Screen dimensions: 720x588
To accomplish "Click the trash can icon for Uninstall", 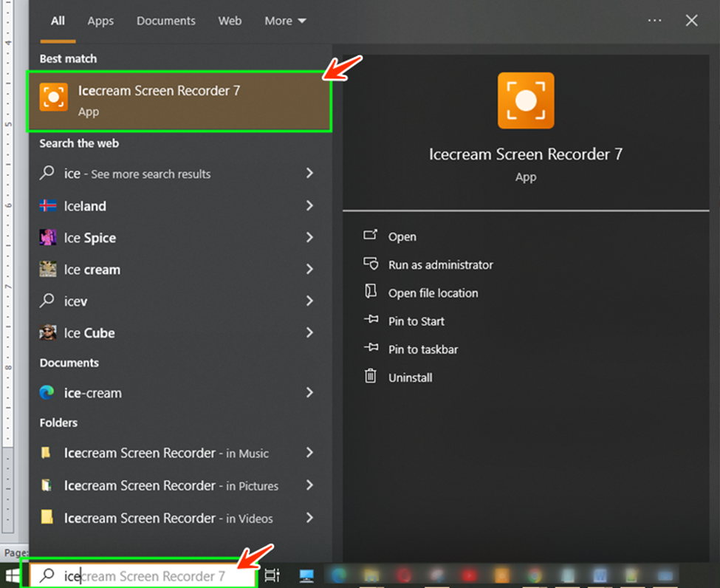I will [x=371, y=376].
